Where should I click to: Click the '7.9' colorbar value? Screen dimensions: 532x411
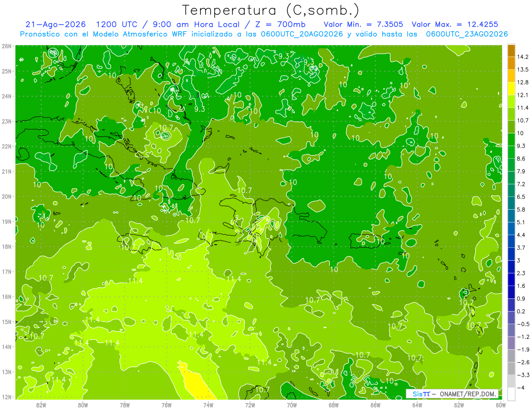(x=521, y=172)
